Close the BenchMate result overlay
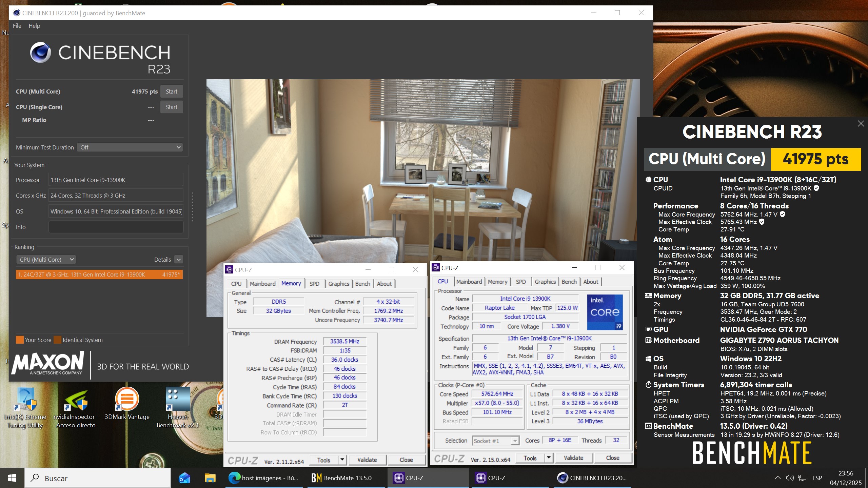 point(861,124)
